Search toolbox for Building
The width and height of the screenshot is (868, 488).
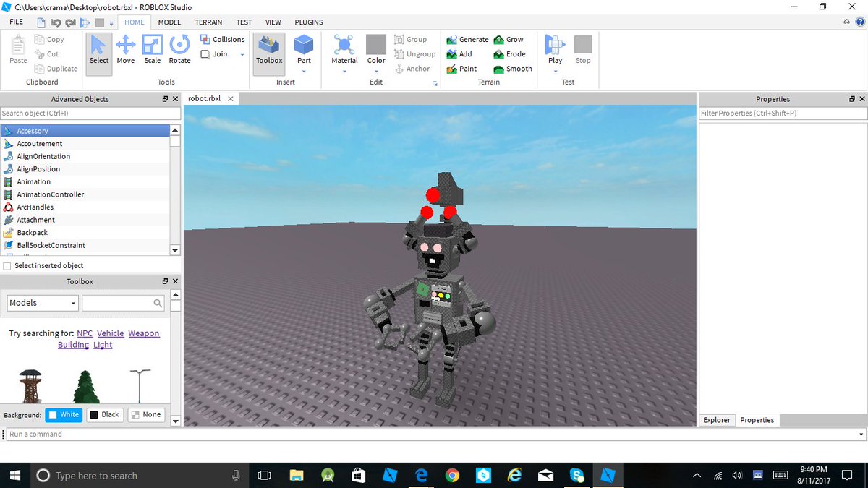[74, 345]
